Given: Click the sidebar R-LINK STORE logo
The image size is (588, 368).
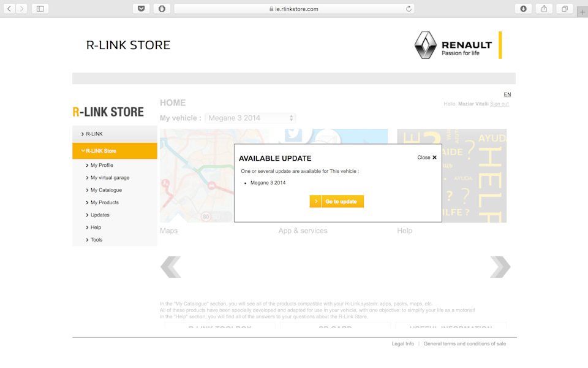Looking at the screenshot, I should [x=108, y=112].
